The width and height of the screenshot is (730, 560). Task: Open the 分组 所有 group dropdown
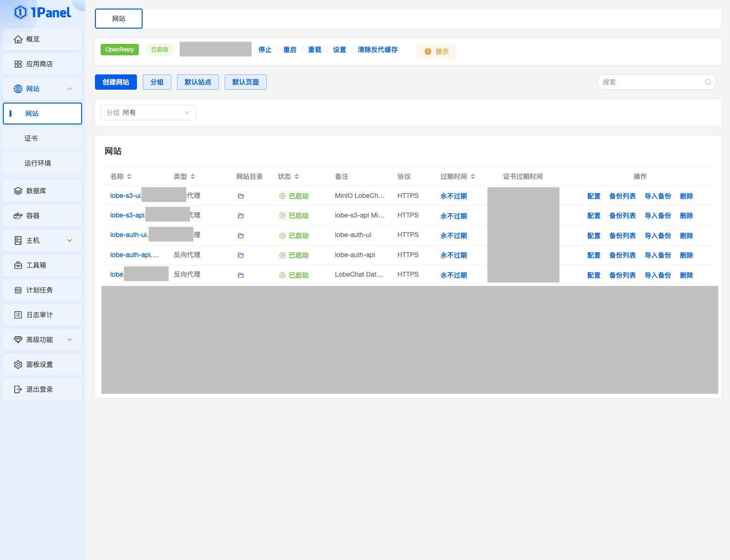pos(148,113)
